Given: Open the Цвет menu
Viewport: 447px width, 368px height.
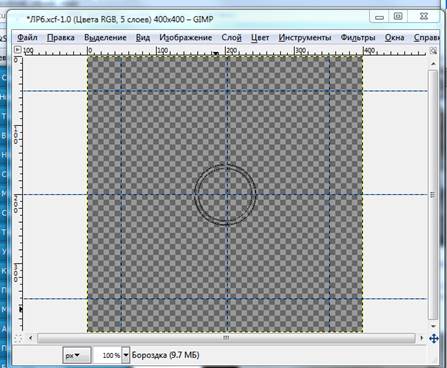Looking at the screenshot, I should pyautogui.click(x=260, y=38).
